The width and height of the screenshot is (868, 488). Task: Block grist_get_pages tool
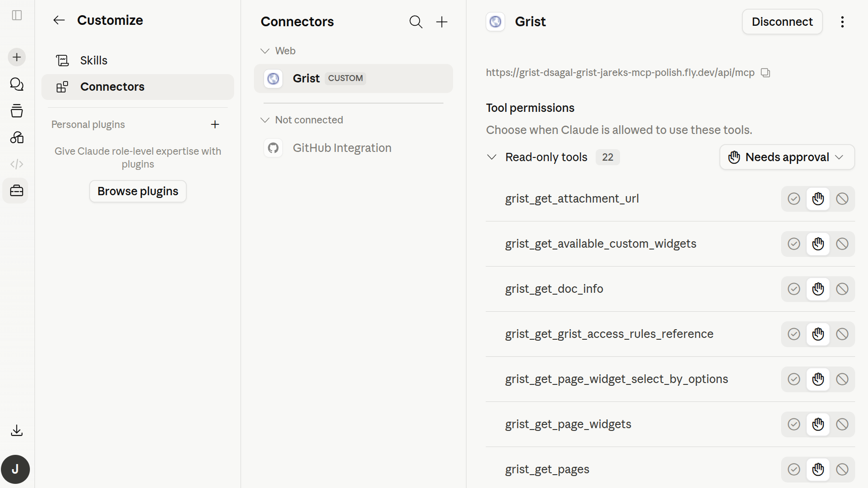(x=842, y=470)
